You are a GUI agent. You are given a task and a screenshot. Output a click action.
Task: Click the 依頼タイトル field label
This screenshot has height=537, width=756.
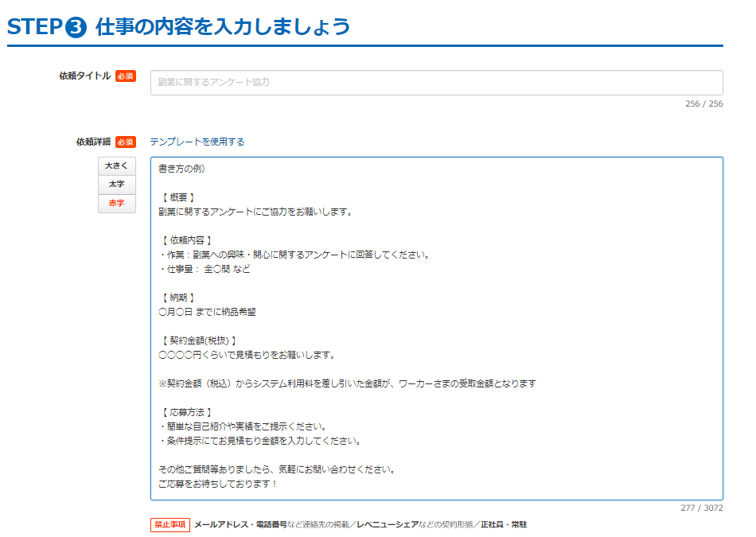click(x=84, y=76)
